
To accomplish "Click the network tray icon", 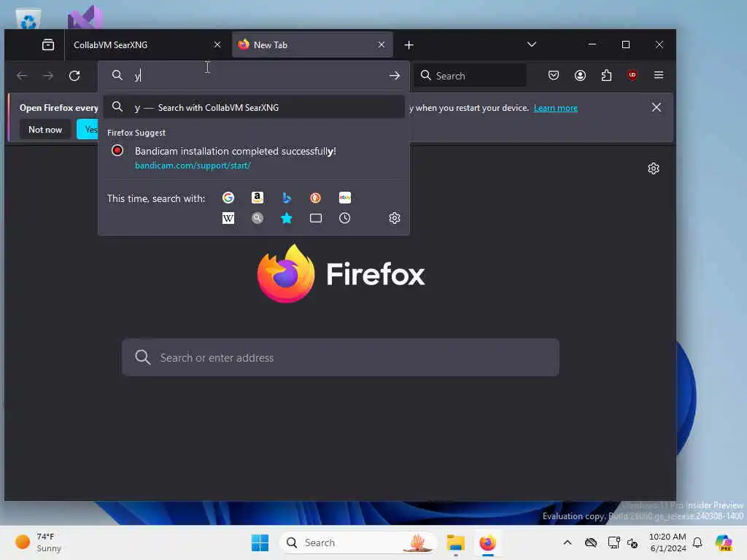I will coord(614,542).
